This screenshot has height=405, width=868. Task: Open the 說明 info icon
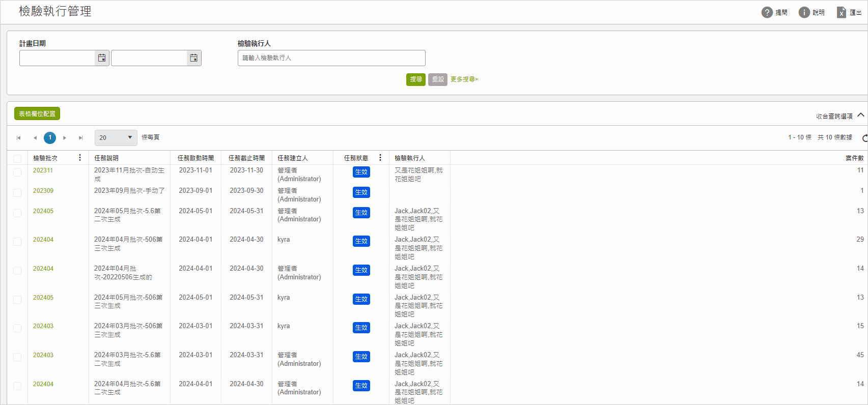pos(804,12)
